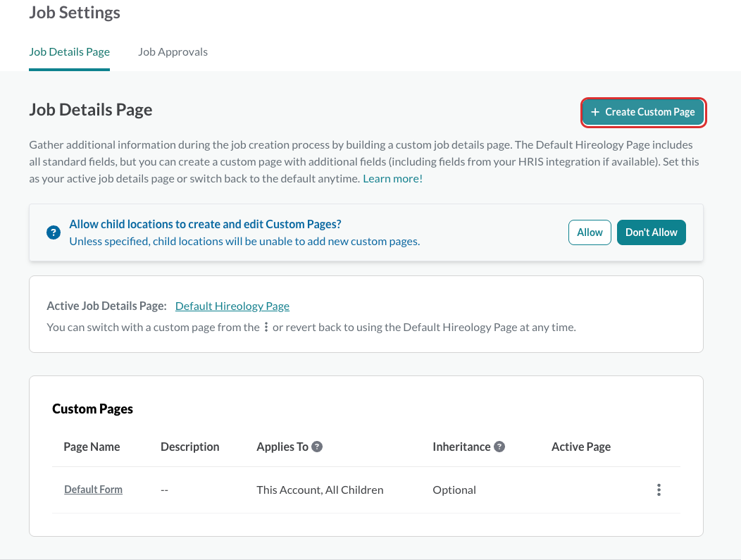
Task: Click the Active Page column header
Action: click(581, 447)
